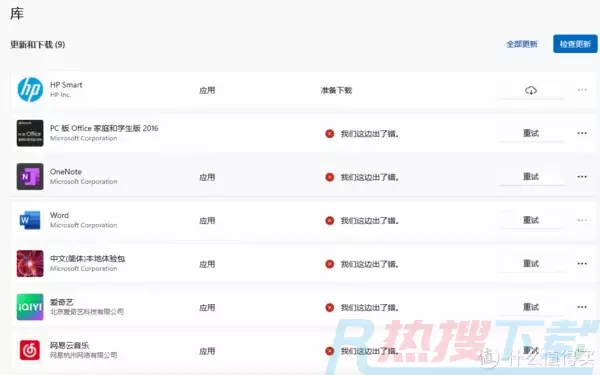Viewport: 600px width, 375px height.
Task: Click the PC Office 2016 app icon
Action: [x=30, y=133]
